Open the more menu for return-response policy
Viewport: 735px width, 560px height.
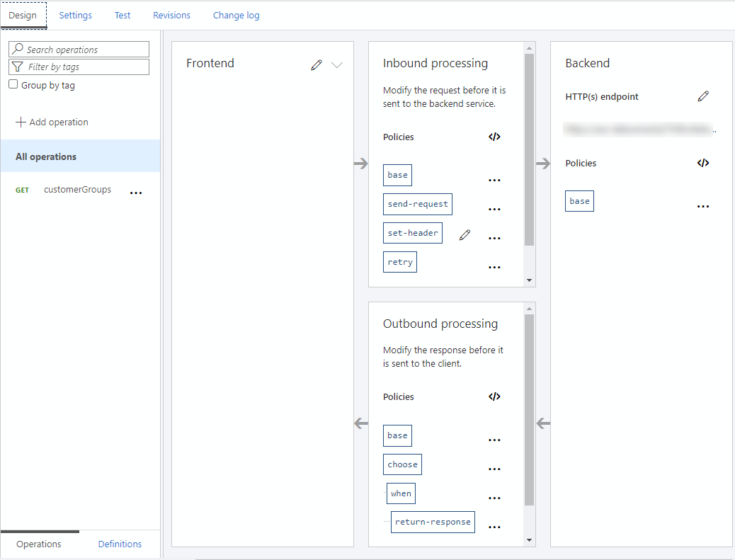(494, 527)
